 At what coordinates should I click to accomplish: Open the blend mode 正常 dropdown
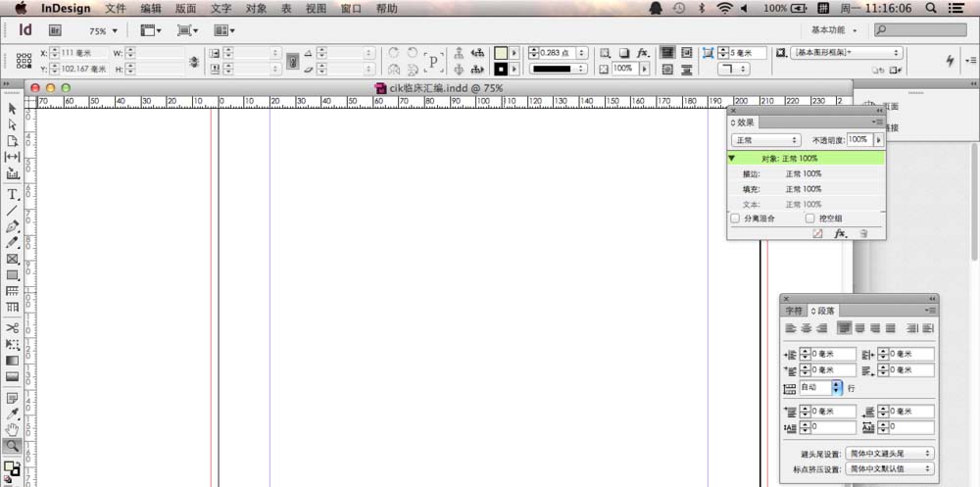coord(765,140)
